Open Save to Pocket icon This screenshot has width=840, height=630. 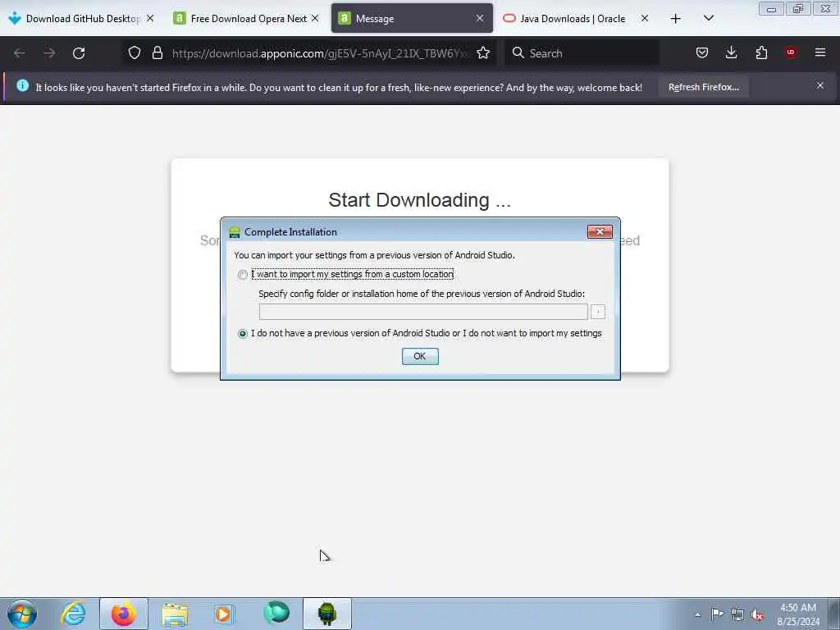pos(702,52)
